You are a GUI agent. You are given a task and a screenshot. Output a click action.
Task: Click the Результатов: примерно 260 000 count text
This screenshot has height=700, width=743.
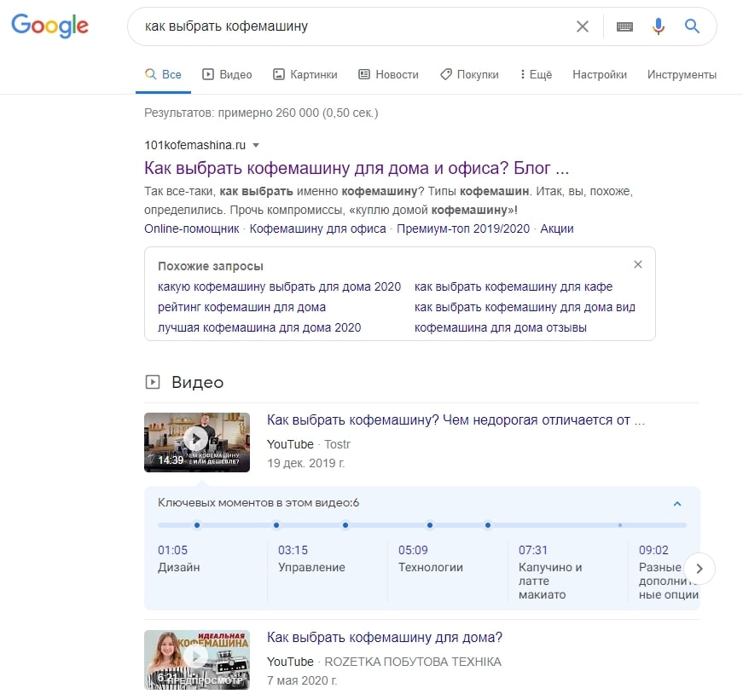pos(261,113)
